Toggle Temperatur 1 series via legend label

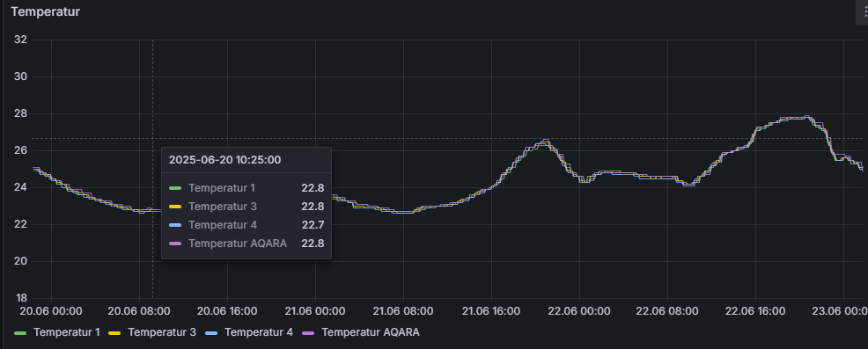coord(66,332)
